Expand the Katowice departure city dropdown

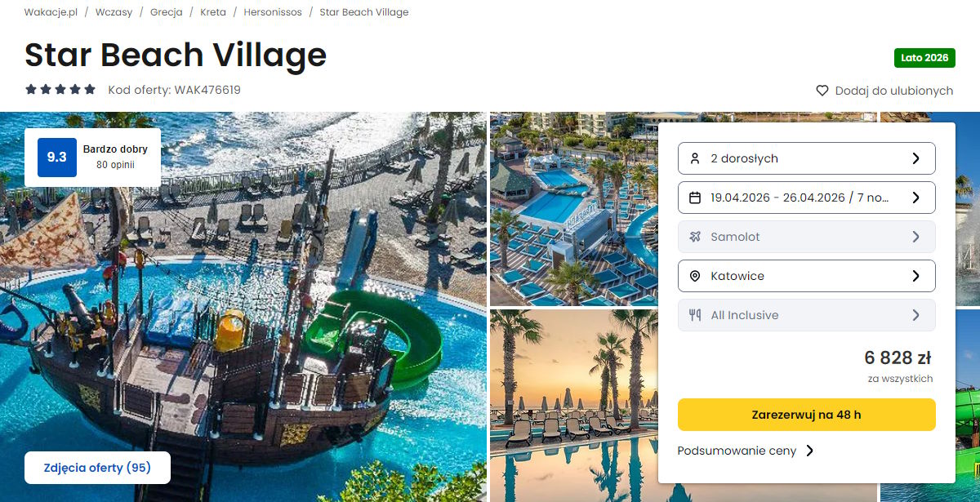[x=807, y=276]
